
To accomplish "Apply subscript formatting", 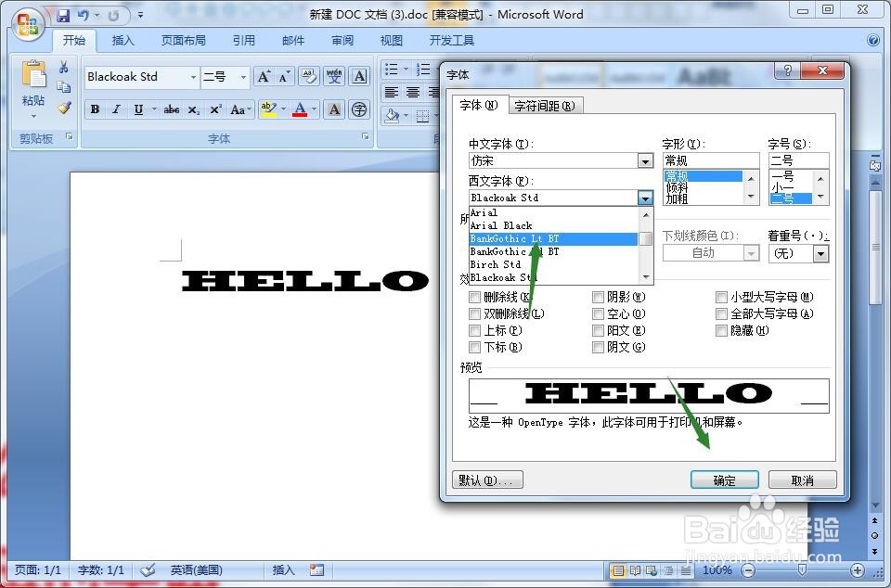I will (194, 109).
